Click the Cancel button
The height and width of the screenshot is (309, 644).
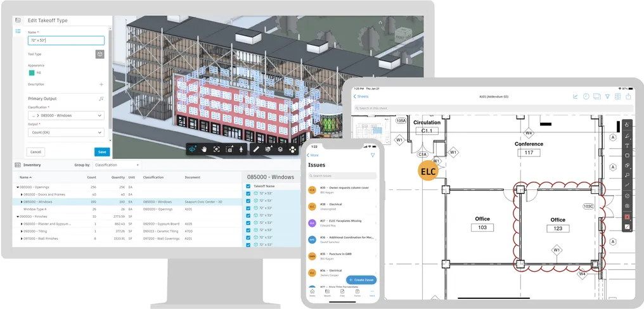click(x=35, y=152)
